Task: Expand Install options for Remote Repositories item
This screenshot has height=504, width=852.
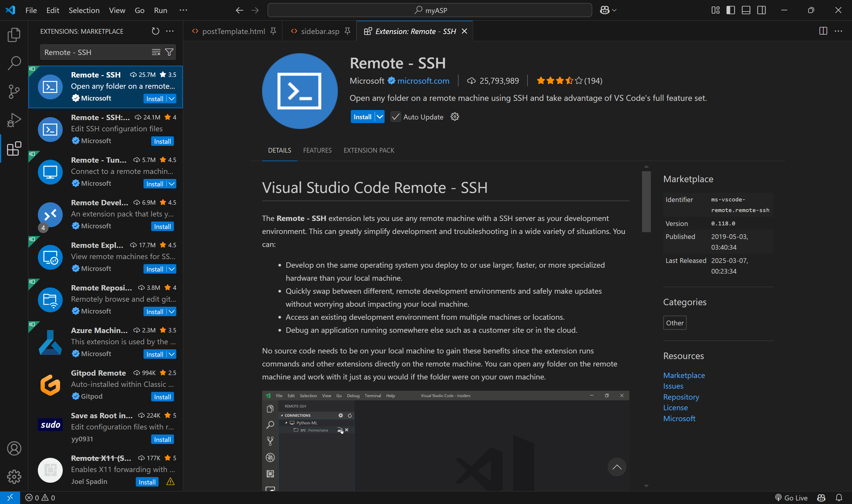Action: (172, 311)
